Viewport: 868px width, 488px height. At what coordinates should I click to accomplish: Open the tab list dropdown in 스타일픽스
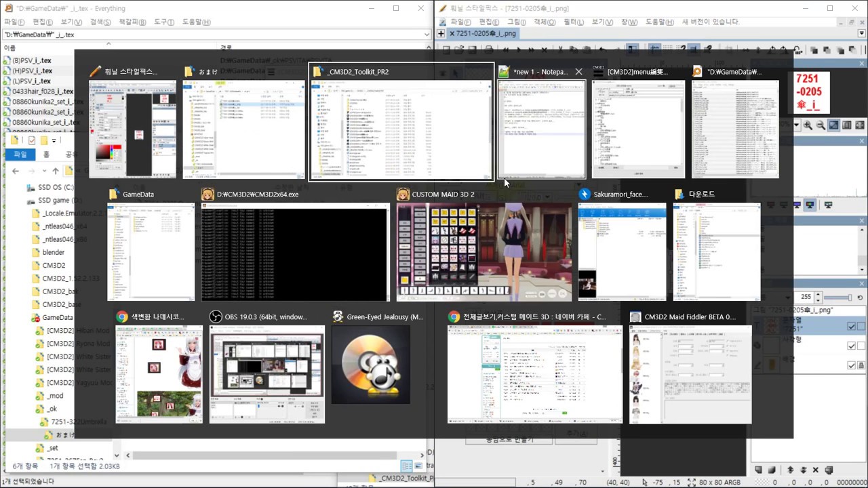(862, 33)
